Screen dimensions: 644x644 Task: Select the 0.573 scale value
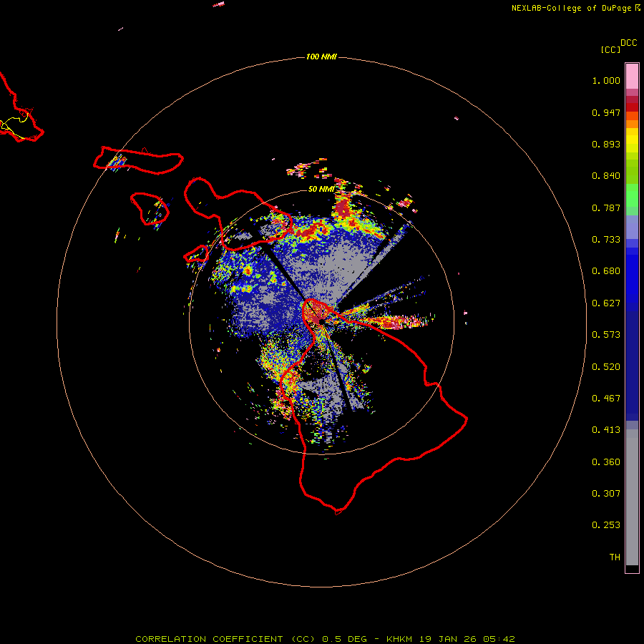[x=606, y=335]
